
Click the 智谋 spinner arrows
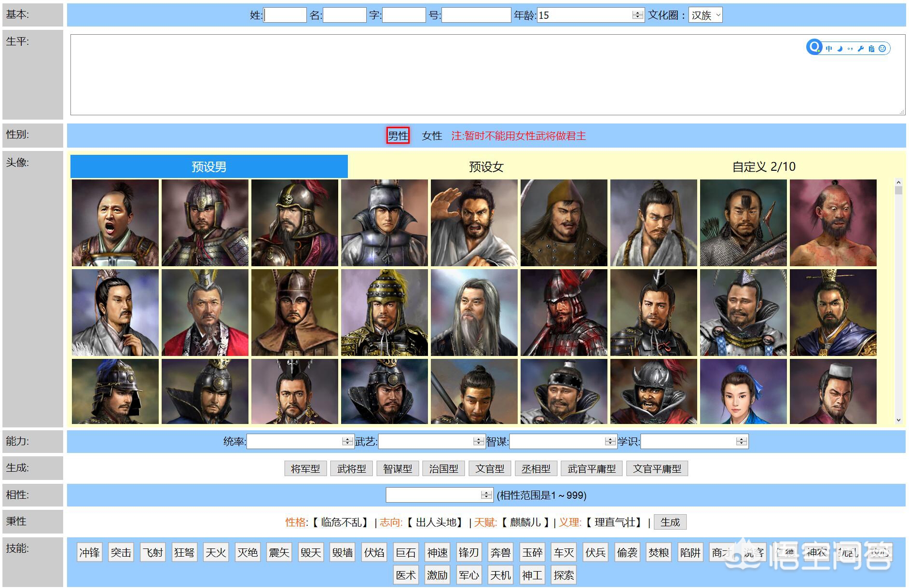(x=610, y=441)
